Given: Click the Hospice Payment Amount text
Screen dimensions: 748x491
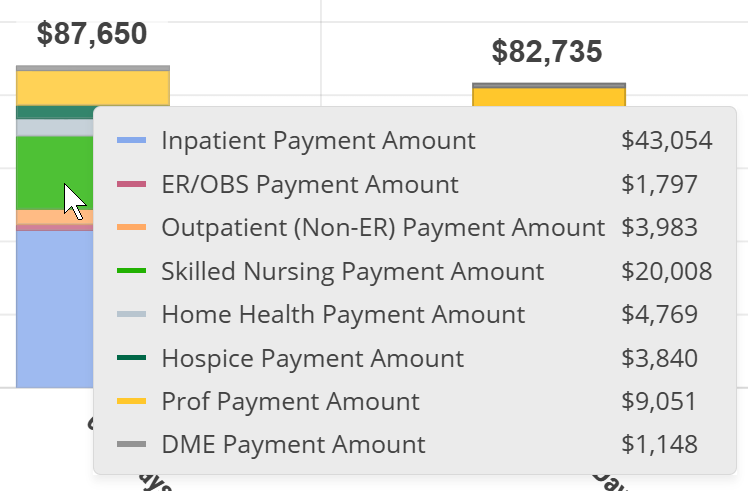Looking at the screenshot, I should tap(312, 358).
